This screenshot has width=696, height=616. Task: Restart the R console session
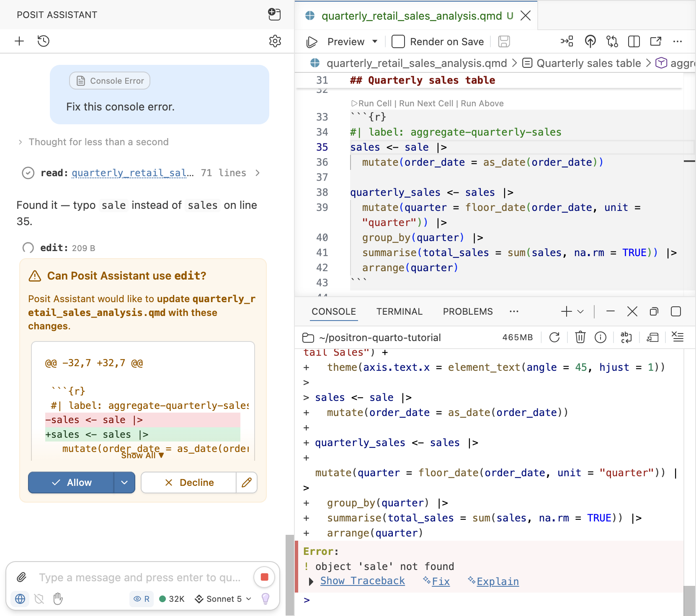coord(554,337)
